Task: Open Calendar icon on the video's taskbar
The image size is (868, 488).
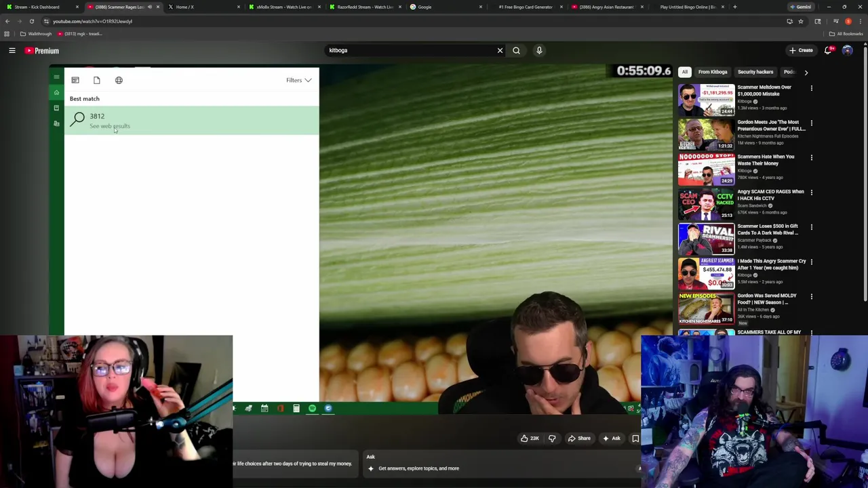Action: (264, 408)
